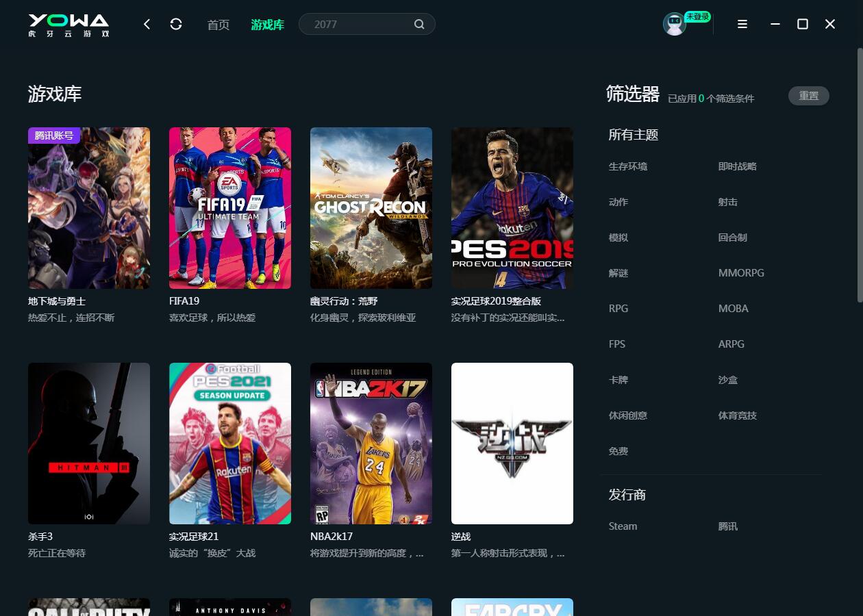Click the back arrow navigation icon
This screenshot has width=863, height=616.
pos(147,25)
